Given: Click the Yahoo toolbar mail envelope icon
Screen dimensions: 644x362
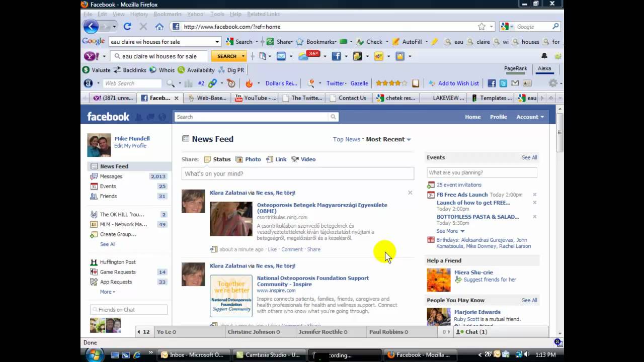Looking at the screenshot, I should coord(281,56).
